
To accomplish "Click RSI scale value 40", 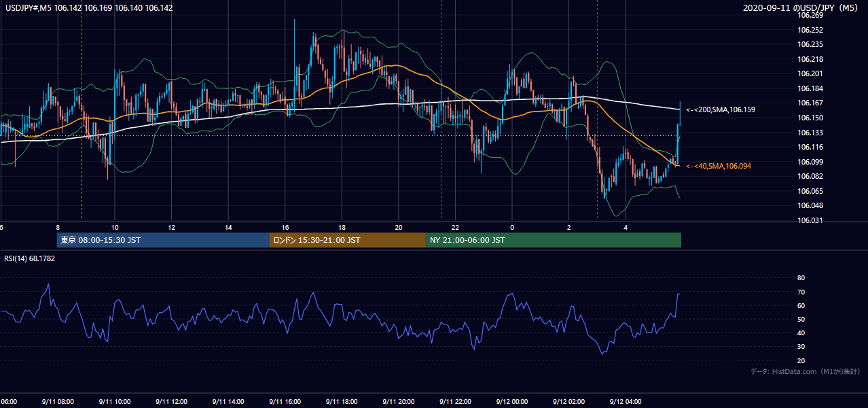I will [x=801, y=333].
